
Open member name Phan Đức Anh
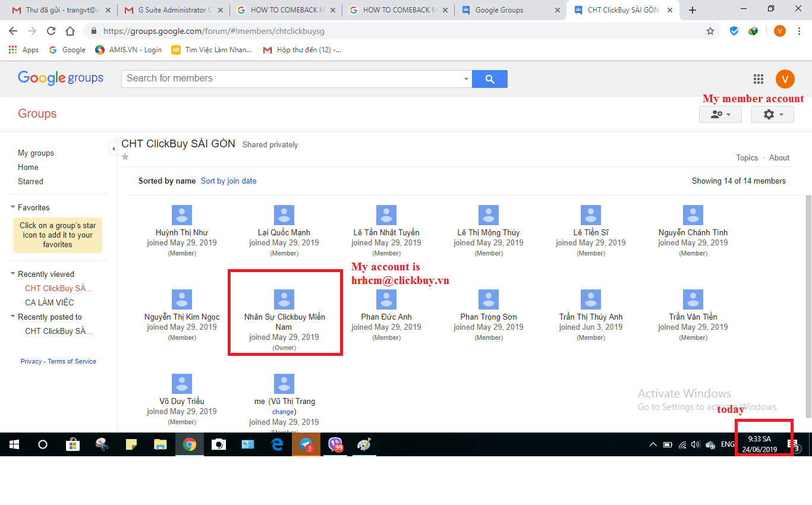386,317
